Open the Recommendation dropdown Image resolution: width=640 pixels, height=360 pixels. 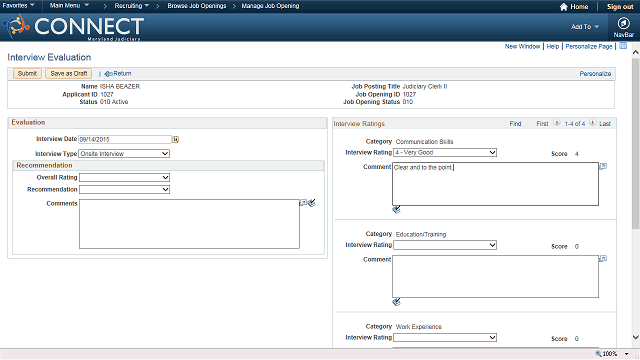124,189
